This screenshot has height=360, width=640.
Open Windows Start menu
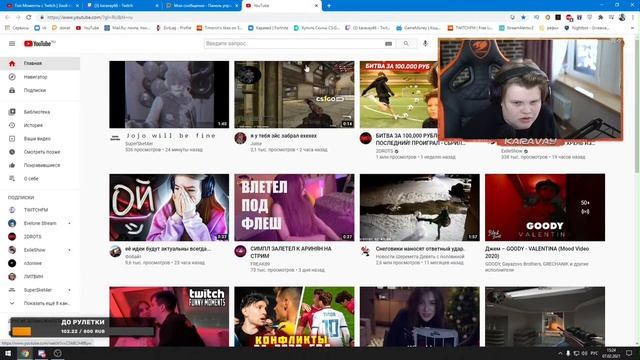tap(8, 353)
